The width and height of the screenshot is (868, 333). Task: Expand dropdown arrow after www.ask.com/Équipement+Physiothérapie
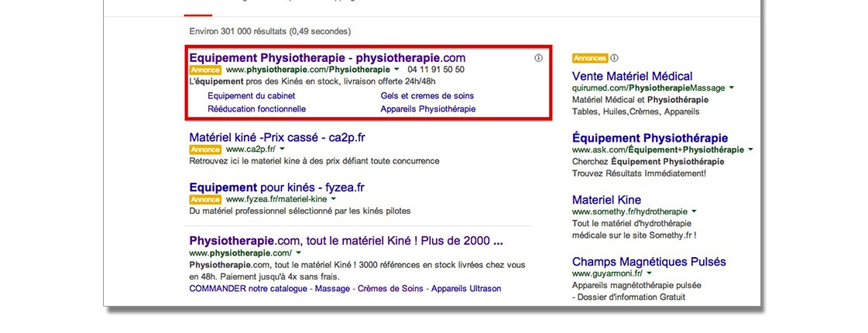[750, 150]
